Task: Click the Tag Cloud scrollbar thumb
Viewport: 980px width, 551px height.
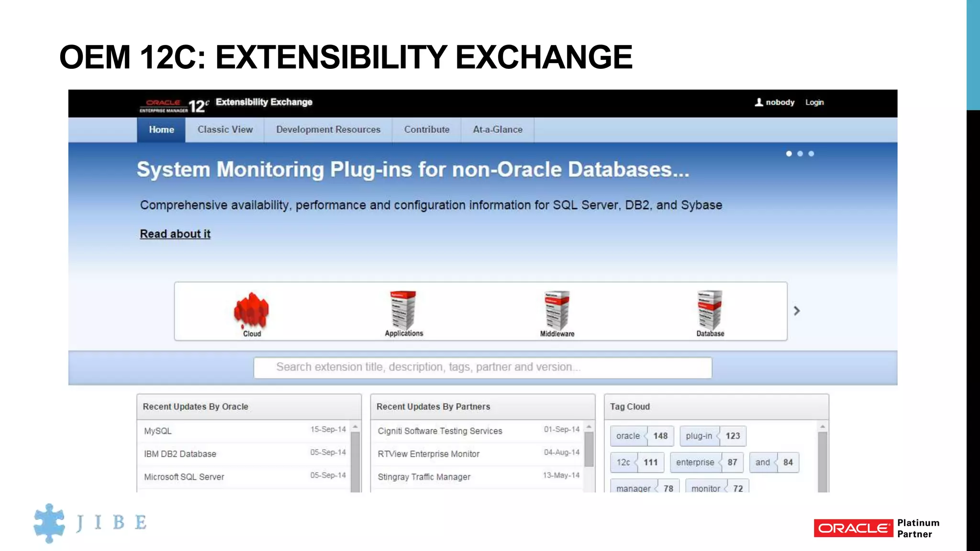Action: tap(823, 462)
